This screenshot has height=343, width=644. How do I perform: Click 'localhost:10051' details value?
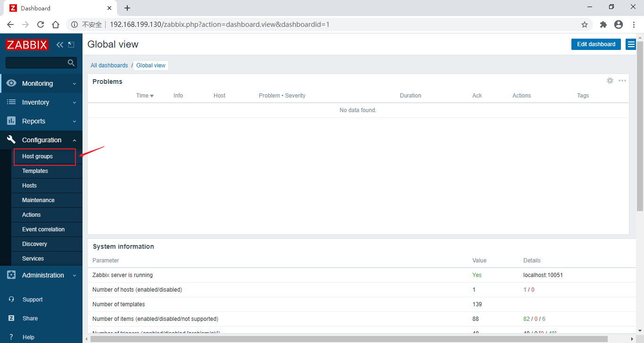(543, 275)
